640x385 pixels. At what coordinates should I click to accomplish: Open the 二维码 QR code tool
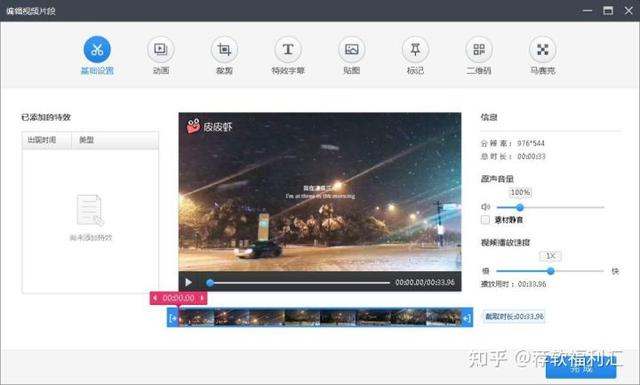[479, 49]
